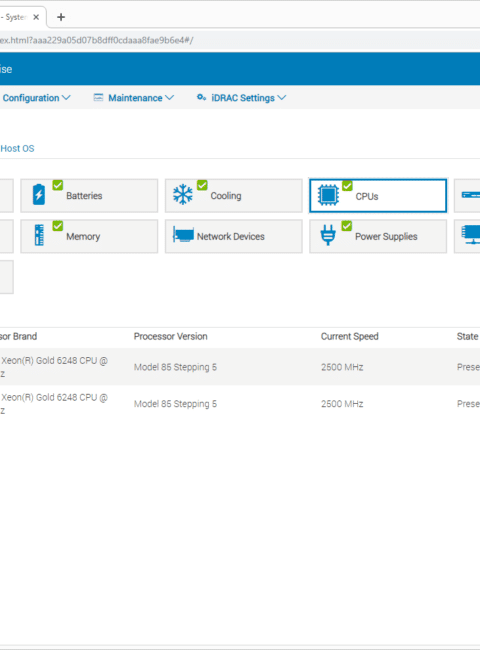This screenshot has height=650, width=480.
Task: Click the green checkmark on Power Supplies
Action: (347, 226)
